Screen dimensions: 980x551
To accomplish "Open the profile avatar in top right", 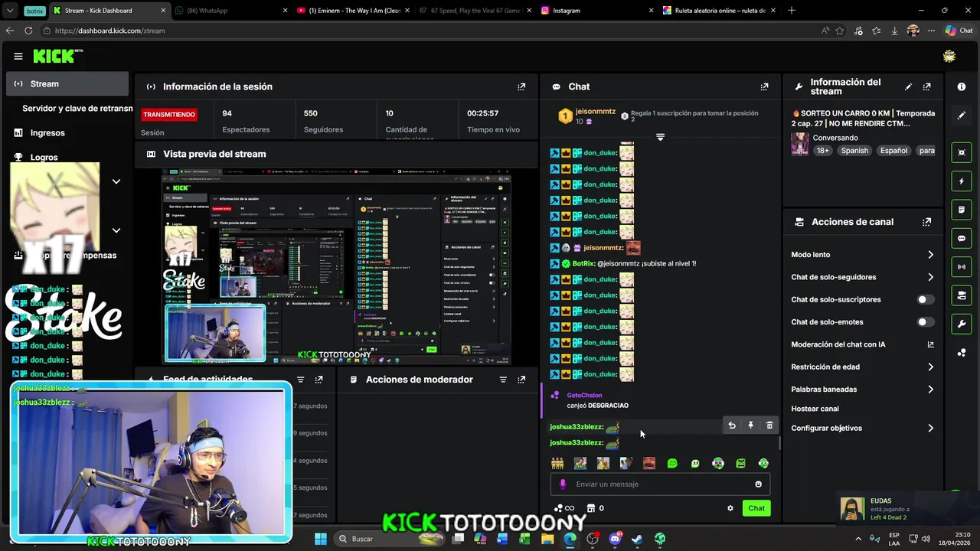I will click(x=949, y=56).
